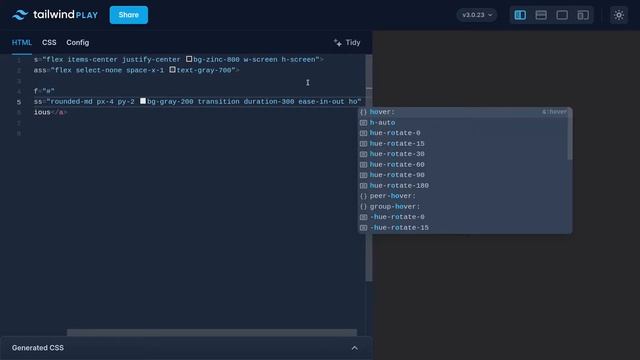The height and width of the screenshot is (360, 640).
Task: Click the utility icon beside h-auto
Action: (363, 122)
